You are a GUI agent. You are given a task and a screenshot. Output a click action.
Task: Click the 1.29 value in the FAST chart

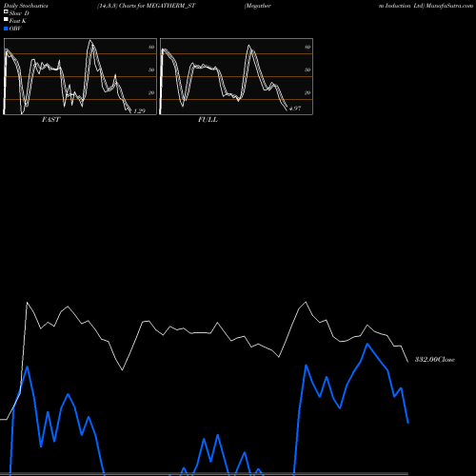pos(139,110)
